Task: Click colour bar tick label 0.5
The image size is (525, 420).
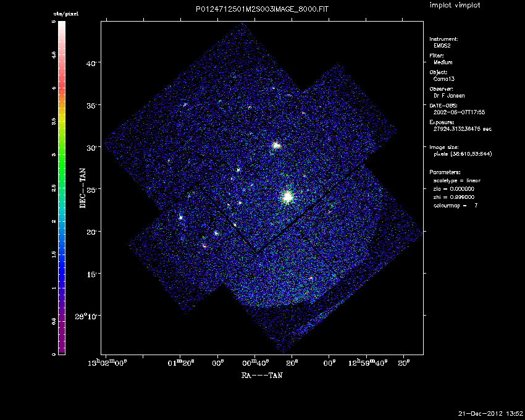Action: (54, 321)
